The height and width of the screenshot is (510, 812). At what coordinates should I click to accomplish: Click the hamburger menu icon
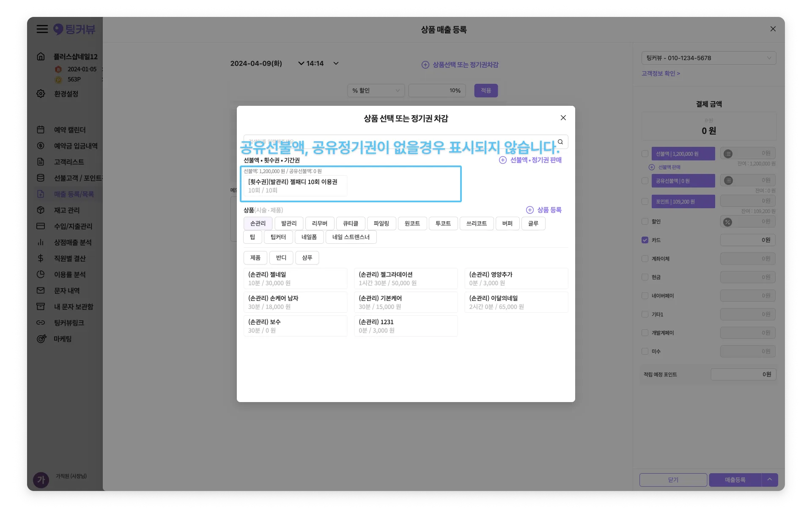pos(42,29)
